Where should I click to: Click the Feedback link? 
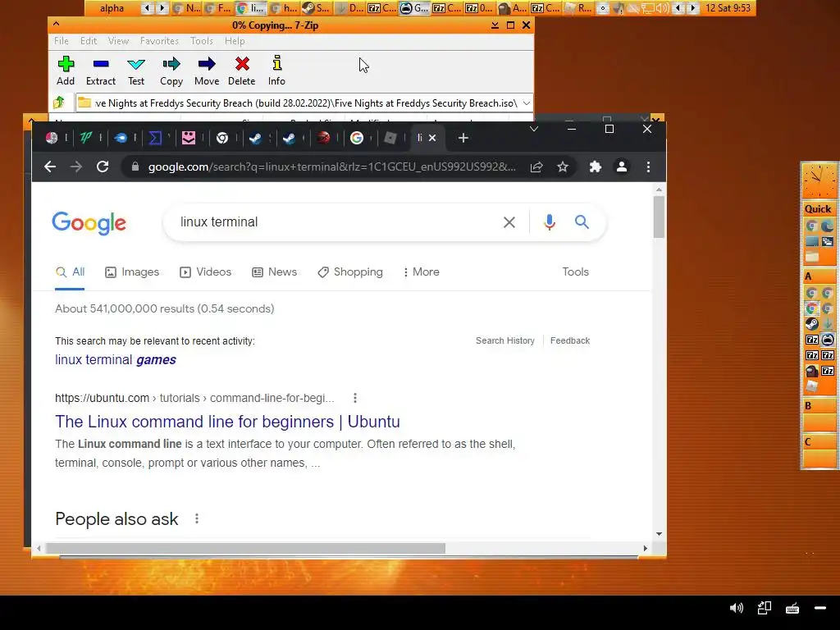pos(570,340)
